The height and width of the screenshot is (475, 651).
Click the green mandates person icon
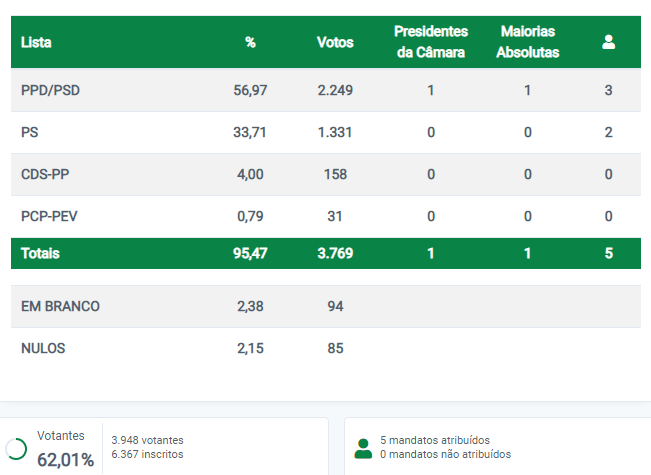click(363, 449)
